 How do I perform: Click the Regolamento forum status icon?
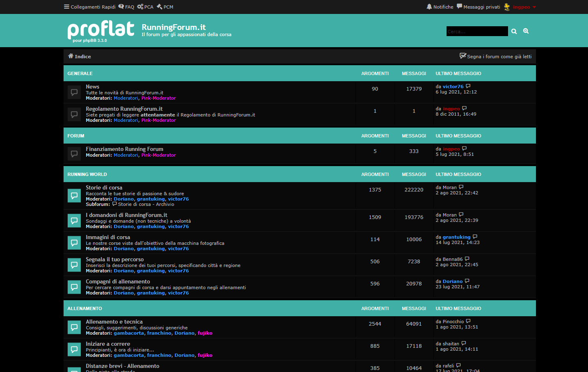point(74,114)
